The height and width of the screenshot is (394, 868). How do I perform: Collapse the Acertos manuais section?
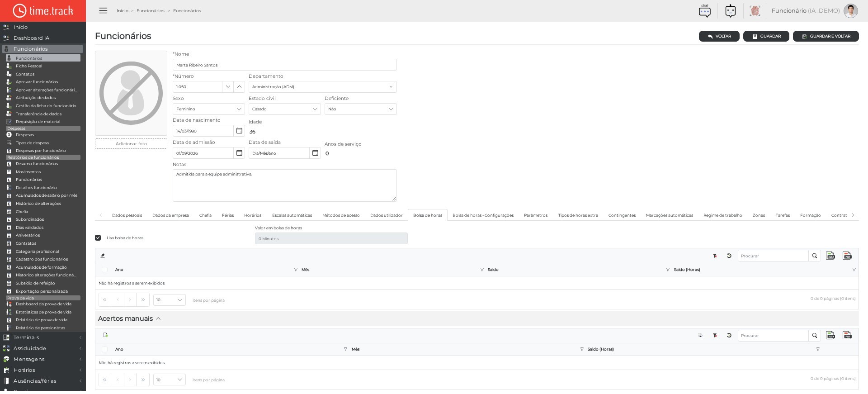(158, 319)
